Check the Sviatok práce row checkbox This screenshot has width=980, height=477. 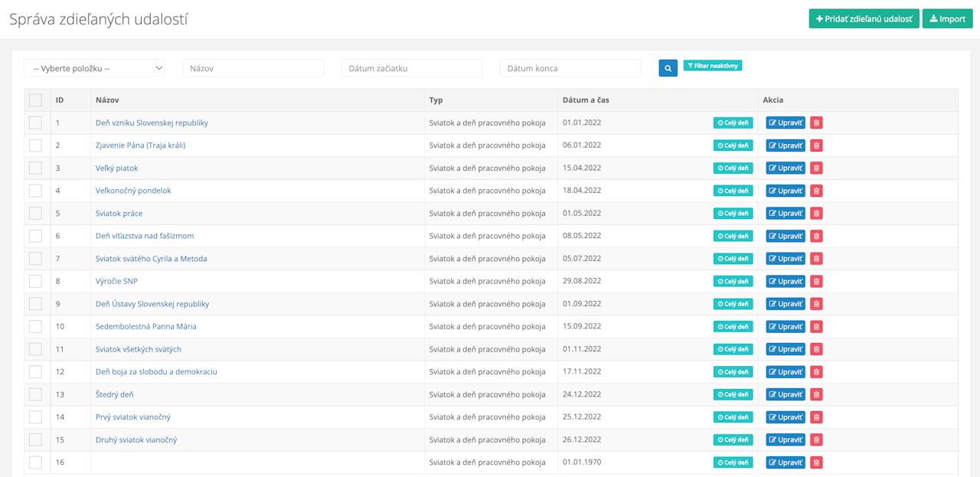click(35, 214)
